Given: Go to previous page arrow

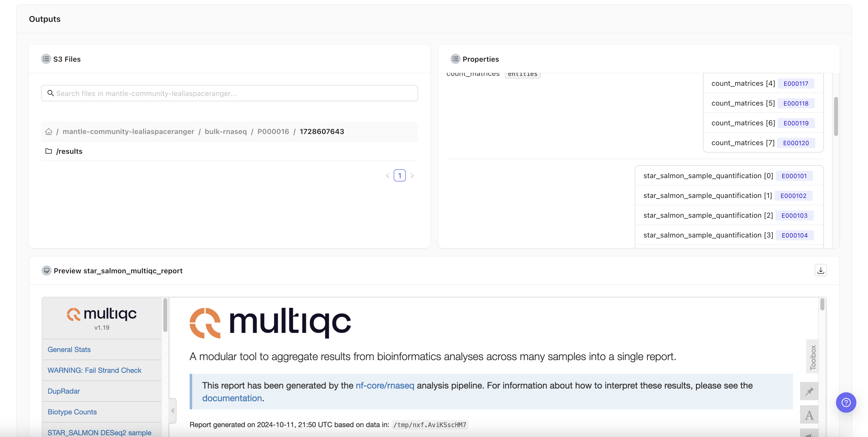Looking at the screenshot, I should pyautogui.click(x=388, y=176).
